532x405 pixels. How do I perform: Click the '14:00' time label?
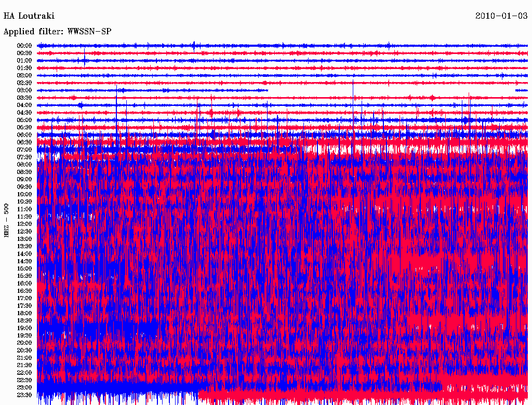tap(24, 254)
